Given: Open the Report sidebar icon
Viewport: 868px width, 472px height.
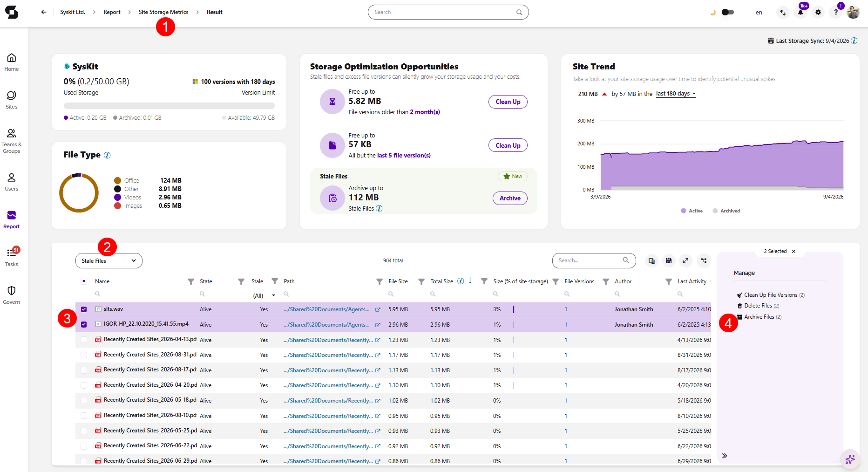Looking at the screenshot, I should [12, 220].
